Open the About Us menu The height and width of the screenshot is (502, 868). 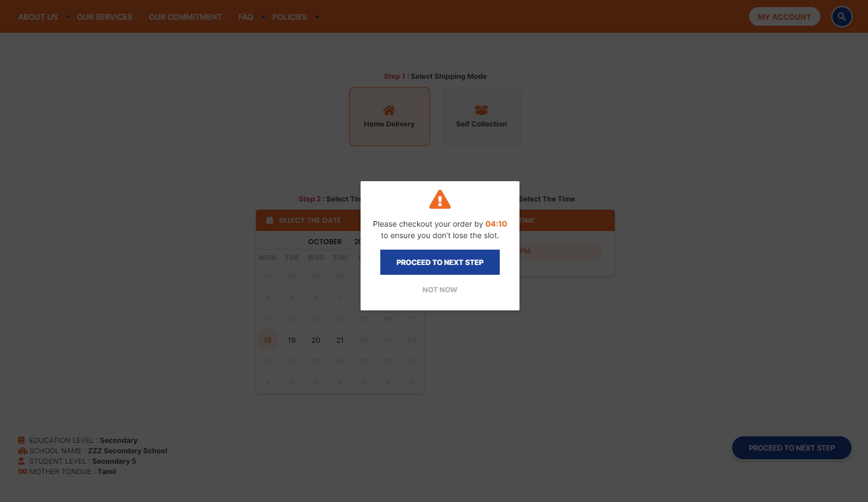[38, 17]
